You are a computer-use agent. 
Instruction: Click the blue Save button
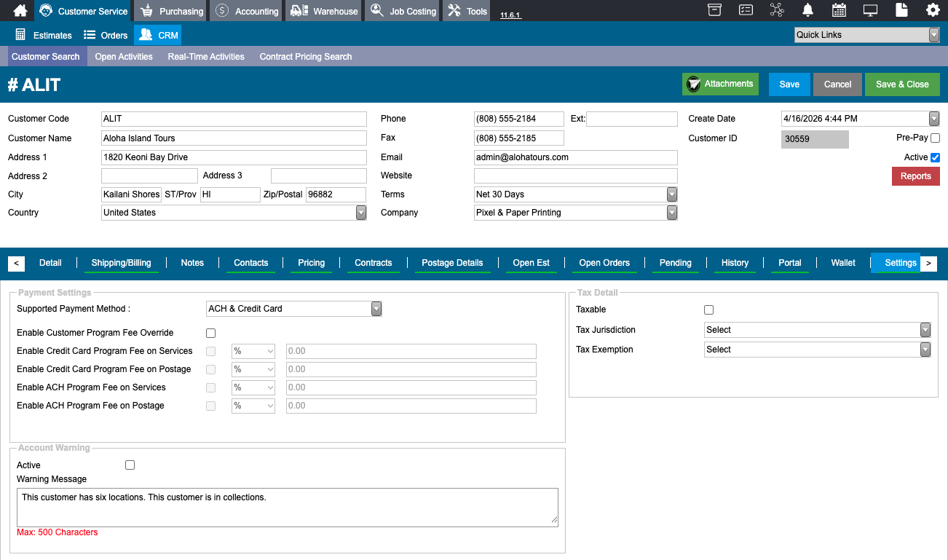pos(789,84)
